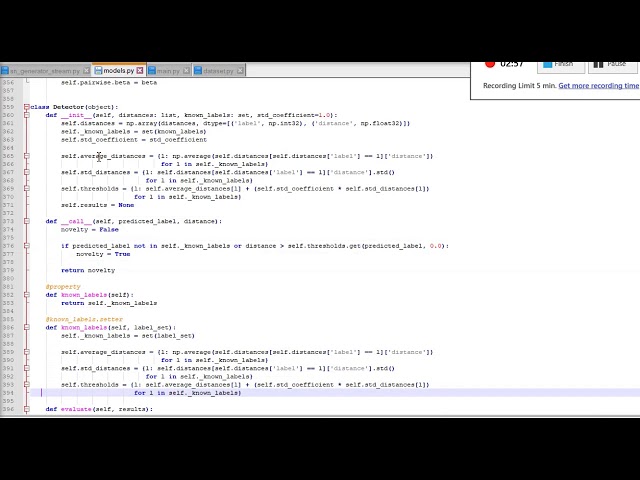Collapse the if block fold on line 376
640x480 pixels.
pyautogui.click(x=27, y=246)
